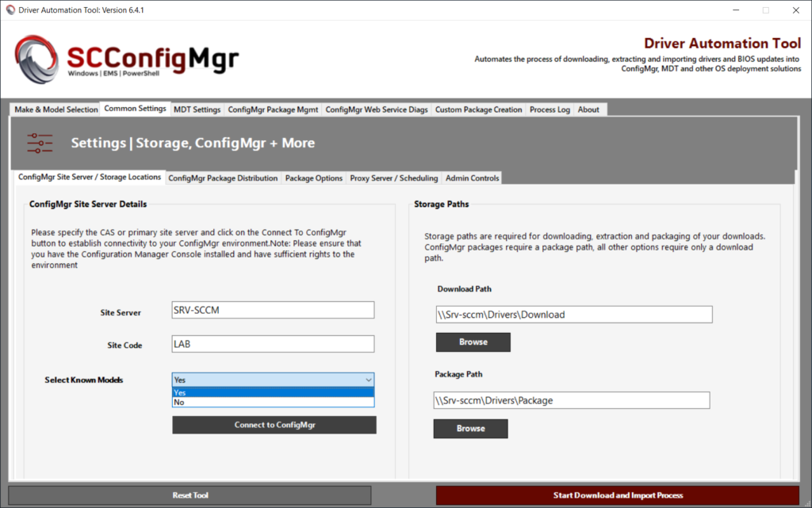Open ConfigMgr Package Distribution subtab
812x508 pixels.
223,178
